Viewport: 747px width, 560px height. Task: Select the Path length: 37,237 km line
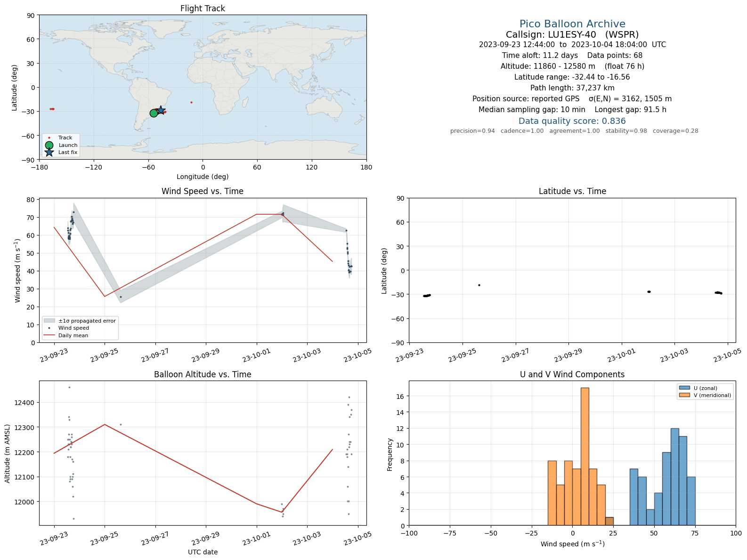tap(572, 88)
